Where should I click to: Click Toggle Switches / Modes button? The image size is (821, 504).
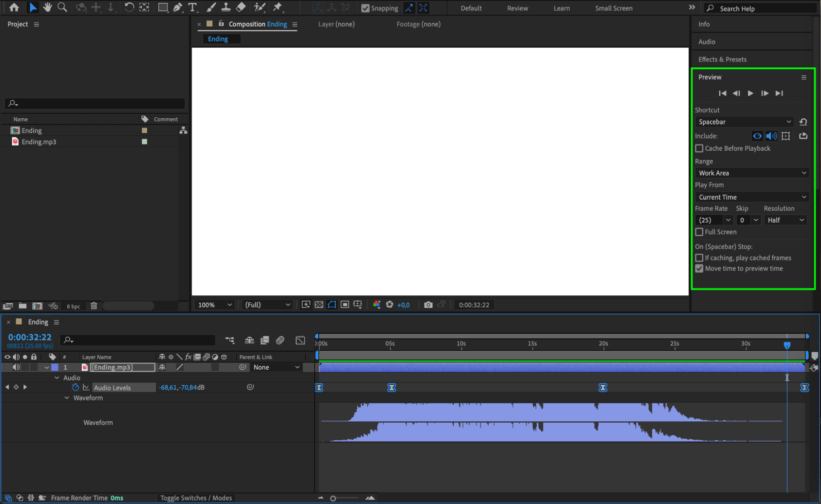[196, 498]
